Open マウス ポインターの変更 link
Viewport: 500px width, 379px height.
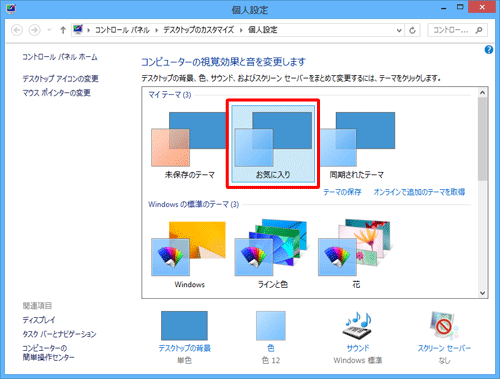[56, 93]
